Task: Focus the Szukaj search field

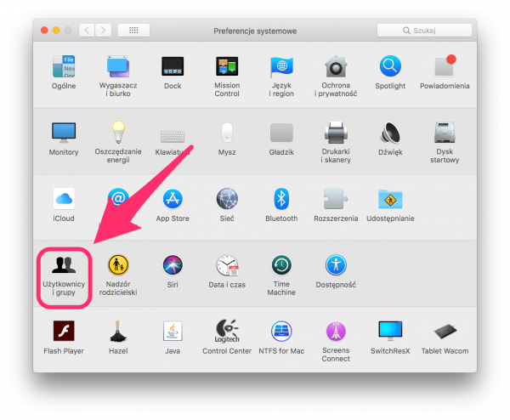Action: pos(424,31)
